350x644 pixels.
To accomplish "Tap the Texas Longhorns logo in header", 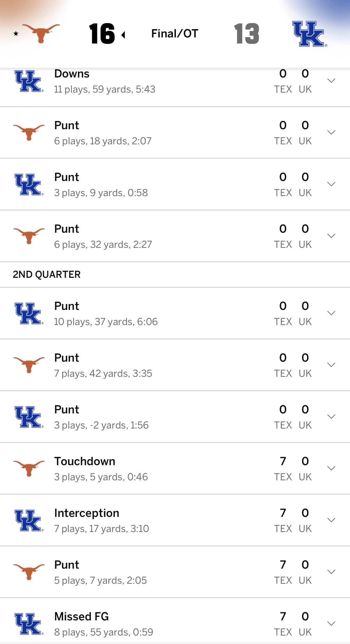I will tap(41, 33).
